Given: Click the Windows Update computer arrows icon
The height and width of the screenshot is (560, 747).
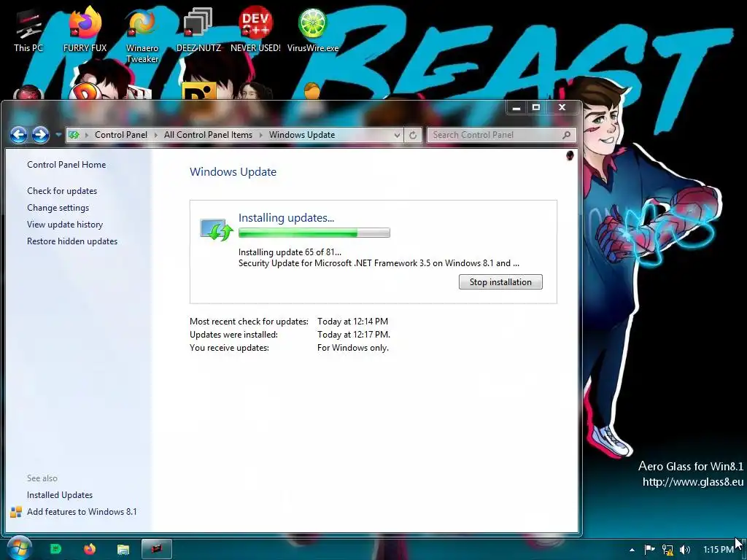Looking at the screenshot, I should 217,230.
